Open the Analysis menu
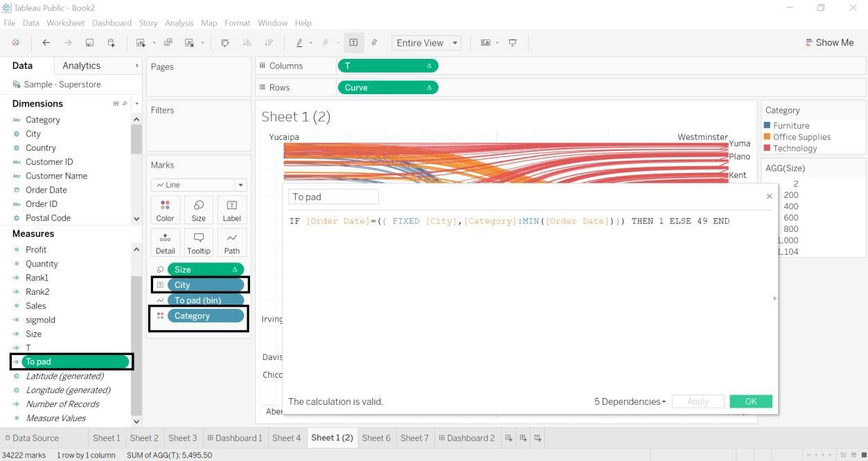 pyautogui.click(x=179, y=23)
